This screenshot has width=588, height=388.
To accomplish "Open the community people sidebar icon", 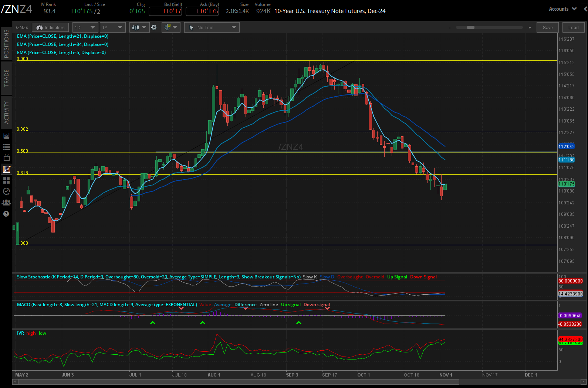I will click(x=6, y=203).
